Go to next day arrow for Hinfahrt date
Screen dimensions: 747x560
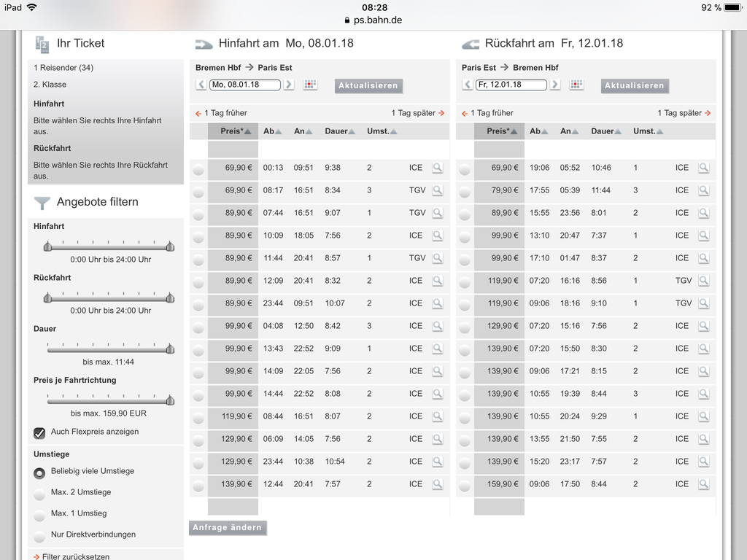pyautogui.click(x=289, y=85)
